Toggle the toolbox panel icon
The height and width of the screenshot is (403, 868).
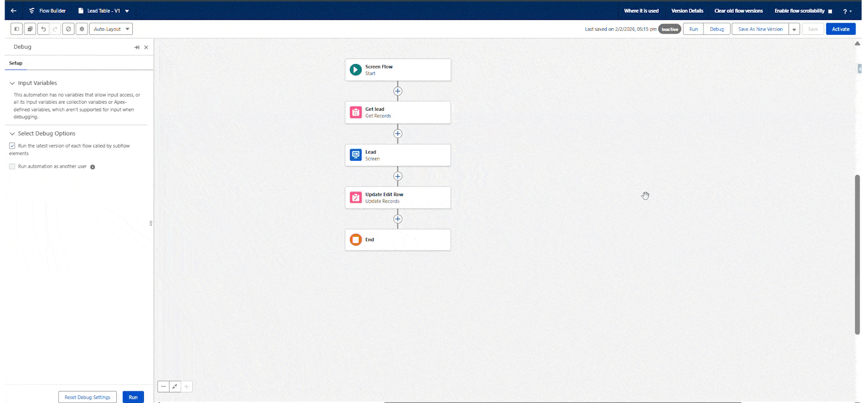[x=17, y=29]
